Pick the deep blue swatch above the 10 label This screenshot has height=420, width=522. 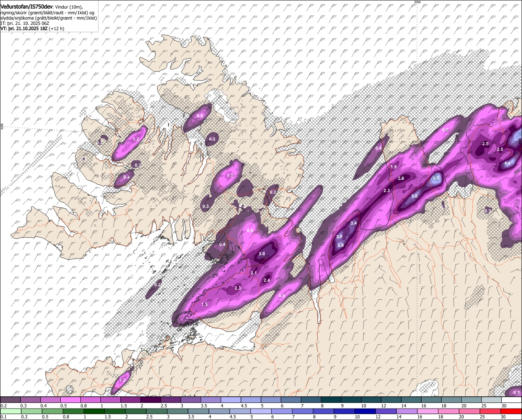click(365, 411)
